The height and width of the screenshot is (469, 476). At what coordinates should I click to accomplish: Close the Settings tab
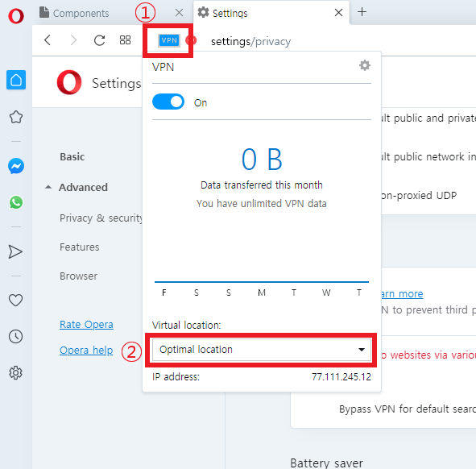[x=338, y=13]
